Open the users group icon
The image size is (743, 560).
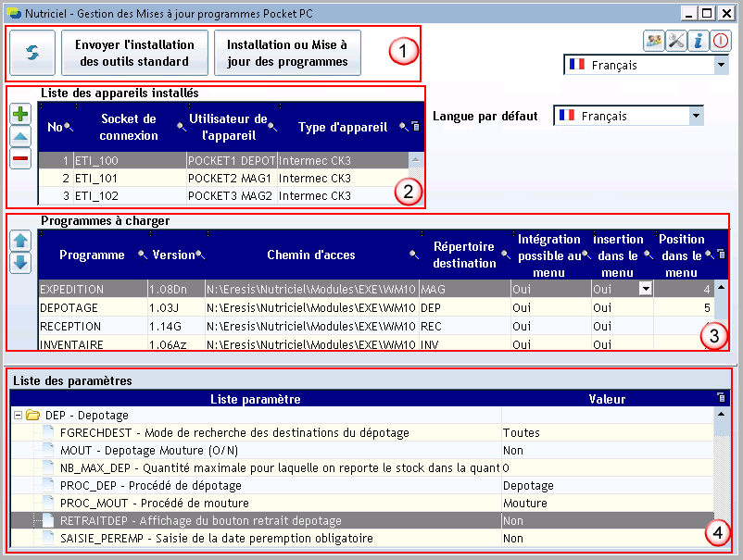tap(654, 41)
